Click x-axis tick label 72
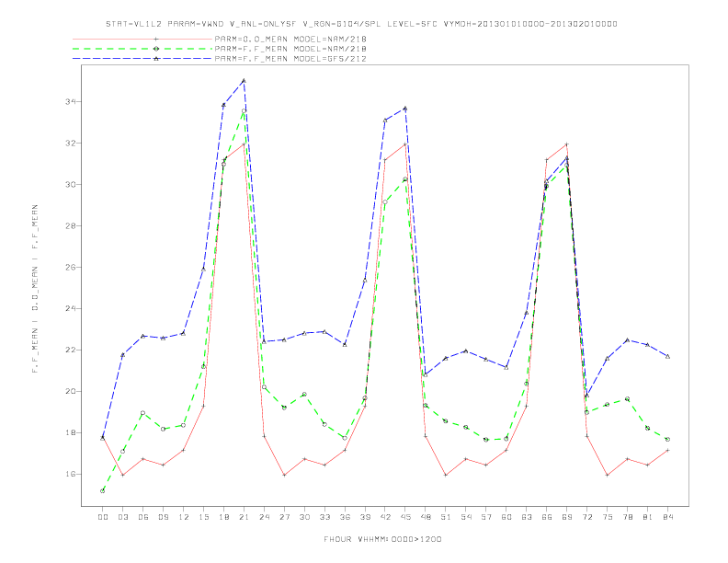The height and width of the screenshot is (563, 728). click(586, 517)
